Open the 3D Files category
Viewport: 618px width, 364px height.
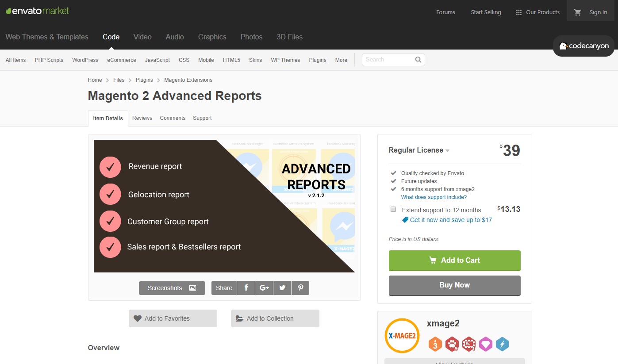pos(290,37)
